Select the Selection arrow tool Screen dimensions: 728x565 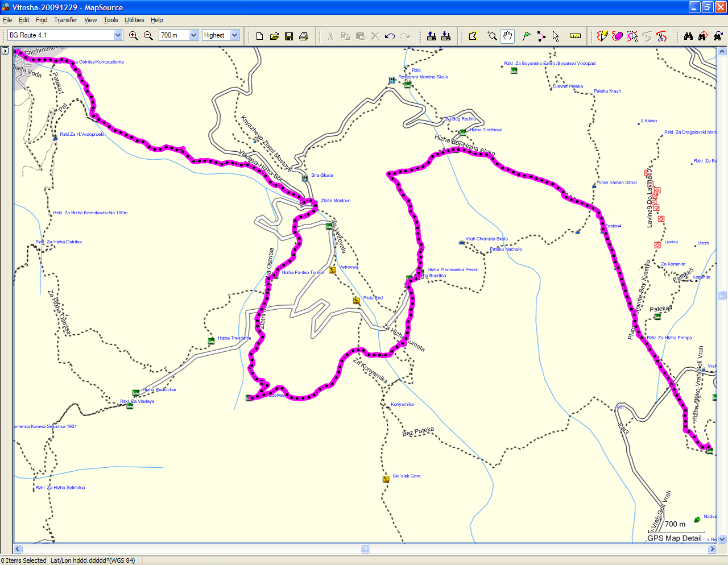(x=556, y=36)
